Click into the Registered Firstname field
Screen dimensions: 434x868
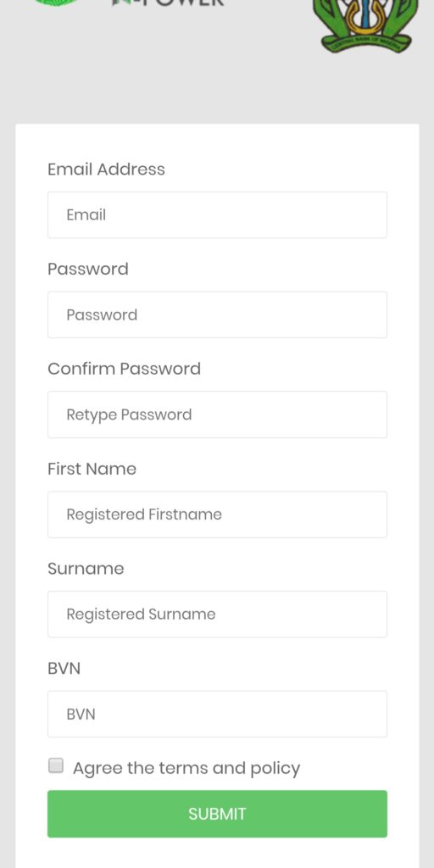[217, 515]
